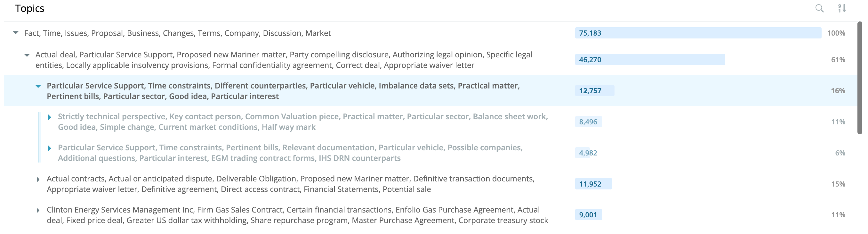Screen dimensions: 868x234
Task: Click the 11,952 document count bar
Action: [593, 184]
